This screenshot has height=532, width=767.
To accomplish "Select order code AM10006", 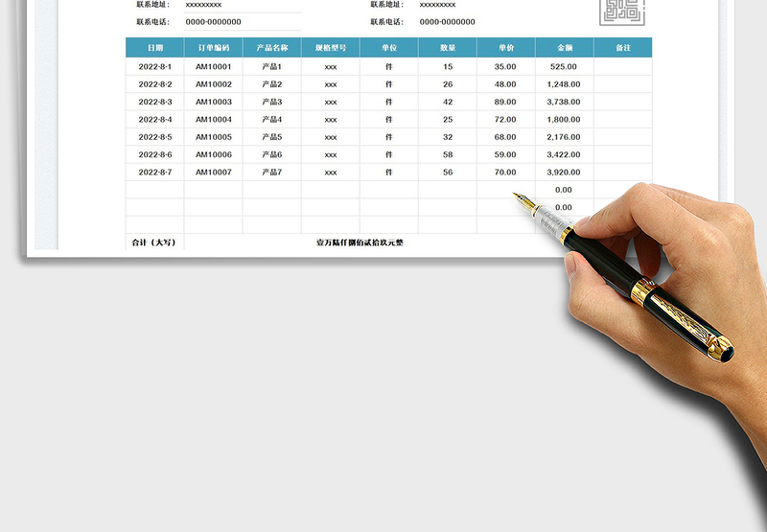I will [x=214, y=154].
